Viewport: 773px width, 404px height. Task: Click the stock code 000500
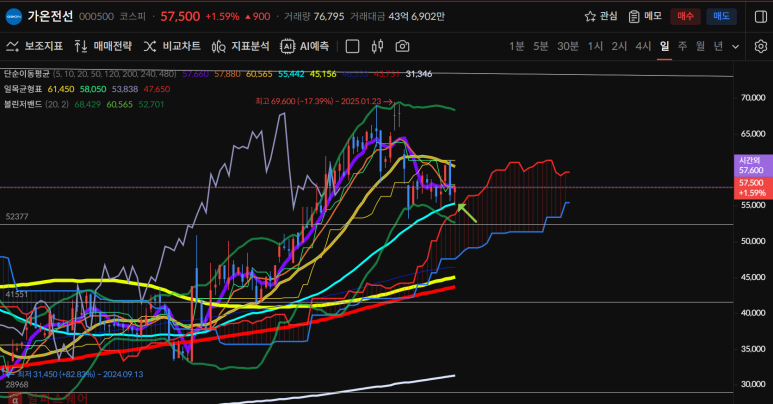pos(96,17)
